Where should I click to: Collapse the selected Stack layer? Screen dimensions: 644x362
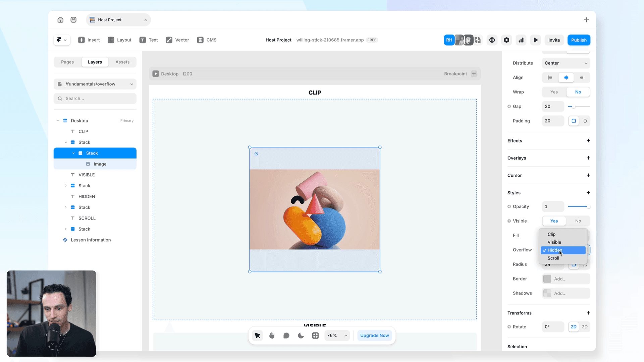coord(73,153)
